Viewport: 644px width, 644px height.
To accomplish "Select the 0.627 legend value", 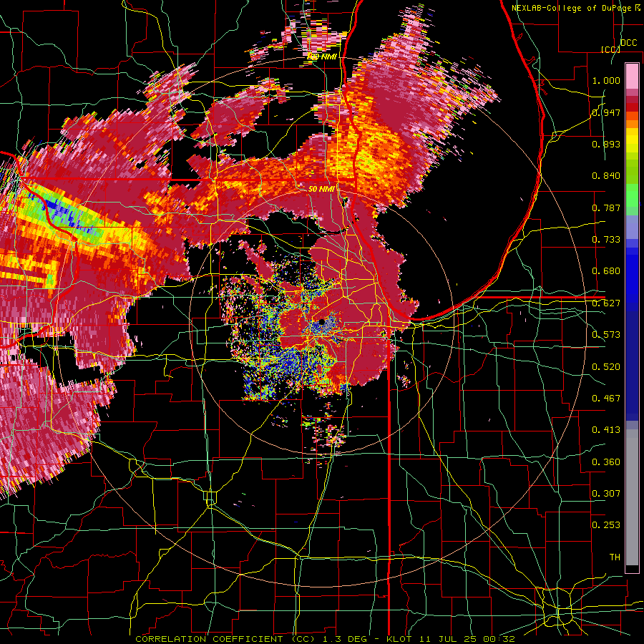I will click(606, 303).
